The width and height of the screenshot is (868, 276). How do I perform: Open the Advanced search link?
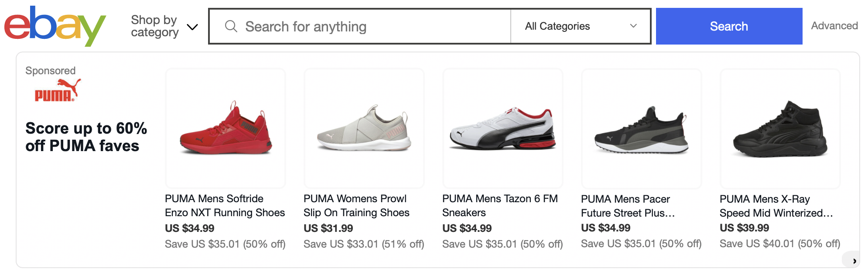[x=834, y=26]
